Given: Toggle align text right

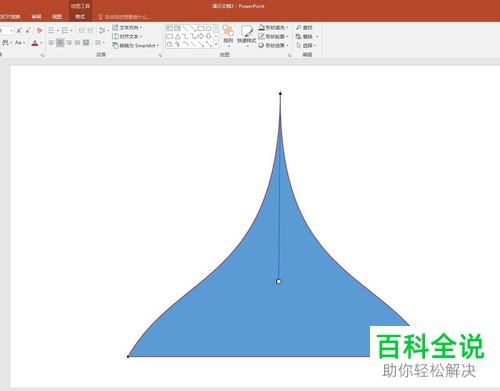Looking at the screenshot, I should pos(69,43).
